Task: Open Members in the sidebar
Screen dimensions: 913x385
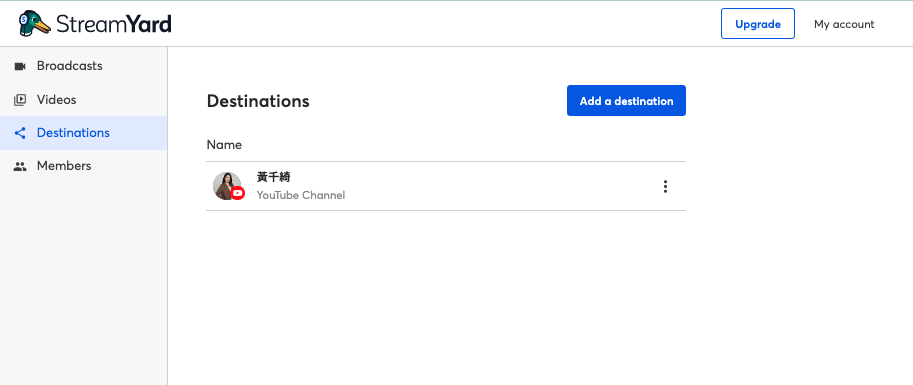Action: [x=83, y=166]
